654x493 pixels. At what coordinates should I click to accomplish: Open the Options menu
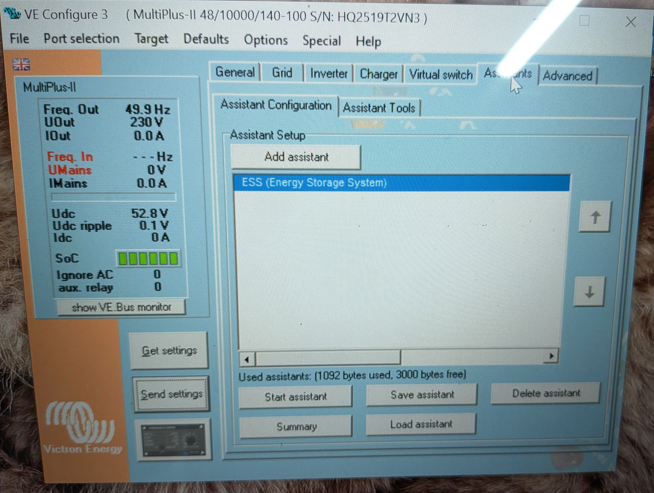click(266, 40)
